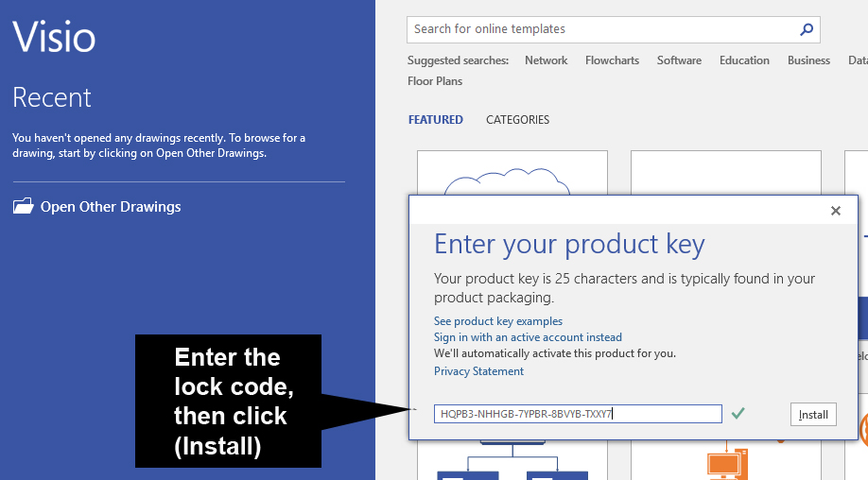Click the Install button
Image resolution: width=868 pixels, height=480 pixels.
pyautogui.click(x=813, y=415)
